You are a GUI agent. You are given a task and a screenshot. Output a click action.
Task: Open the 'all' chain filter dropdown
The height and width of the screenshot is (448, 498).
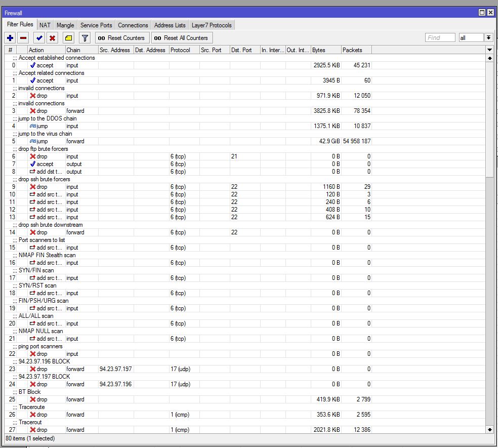pos(488,38)
